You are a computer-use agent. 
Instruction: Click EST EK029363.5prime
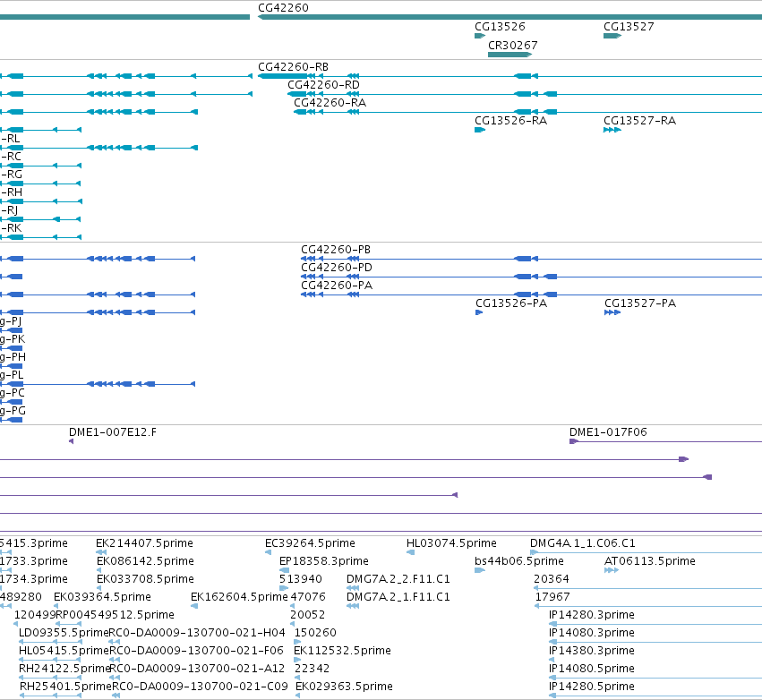344,687
